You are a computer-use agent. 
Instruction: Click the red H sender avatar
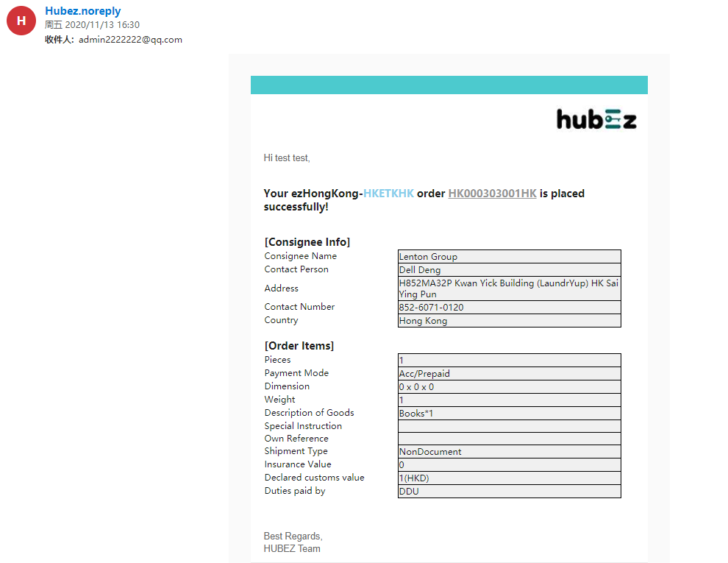pos(21,21)
